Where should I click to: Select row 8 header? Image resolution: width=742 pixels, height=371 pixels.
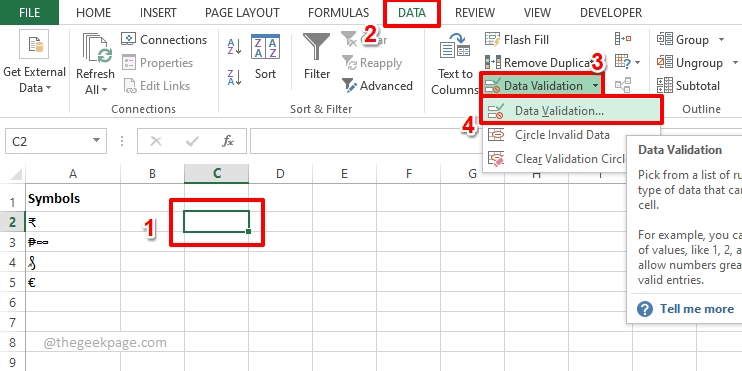13,342
